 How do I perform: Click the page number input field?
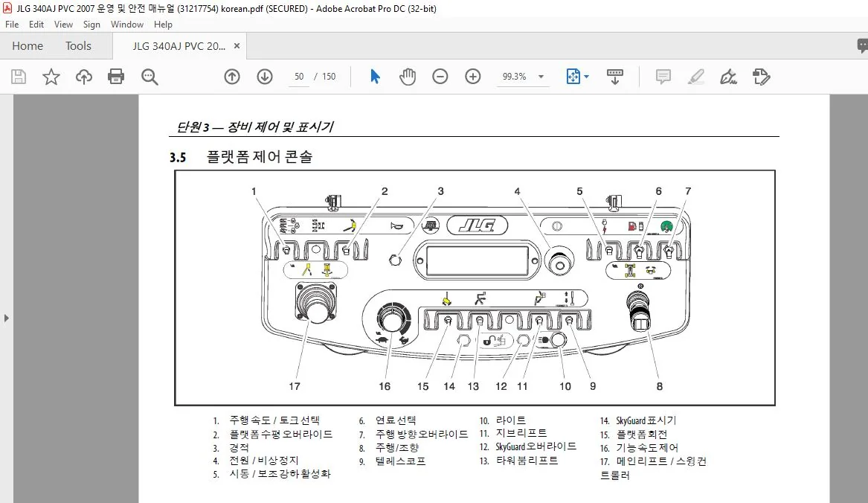[299, 77]
